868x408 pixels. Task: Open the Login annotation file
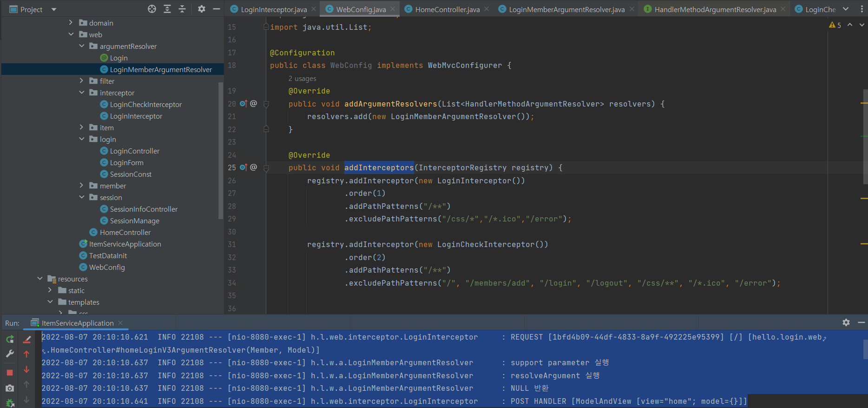point(114,58)
